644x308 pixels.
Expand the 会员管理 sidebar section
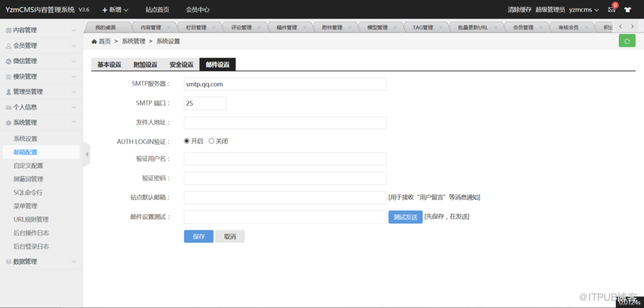click(x=74, y=46)
